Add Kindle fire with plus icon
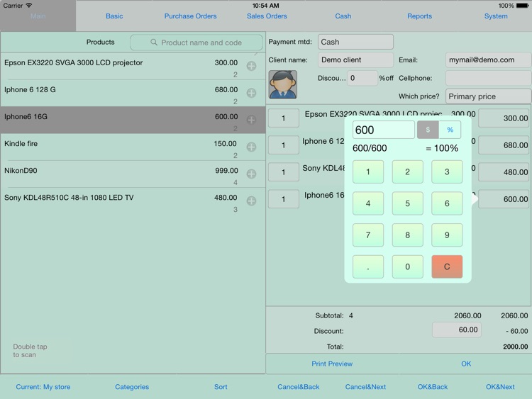Image resolution: width=532 pixels, height=399 pixels. coord(251,147)
